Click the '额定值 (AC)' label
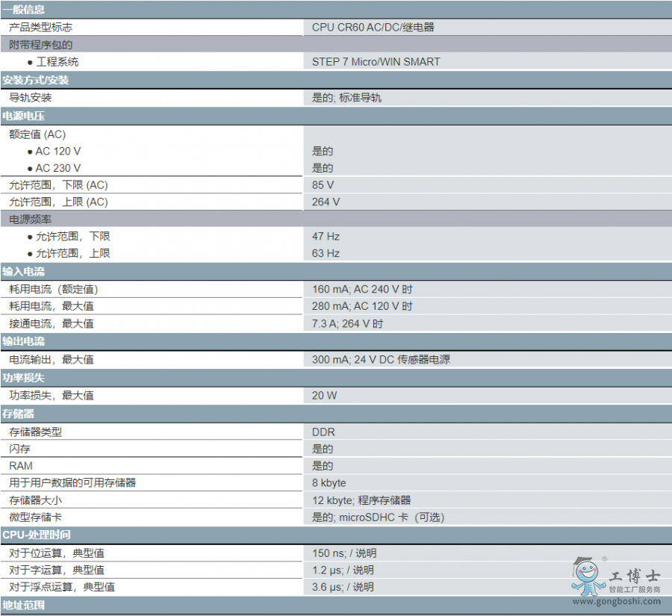Viewport: 672px width, 616px height. (x=37, y=134)
